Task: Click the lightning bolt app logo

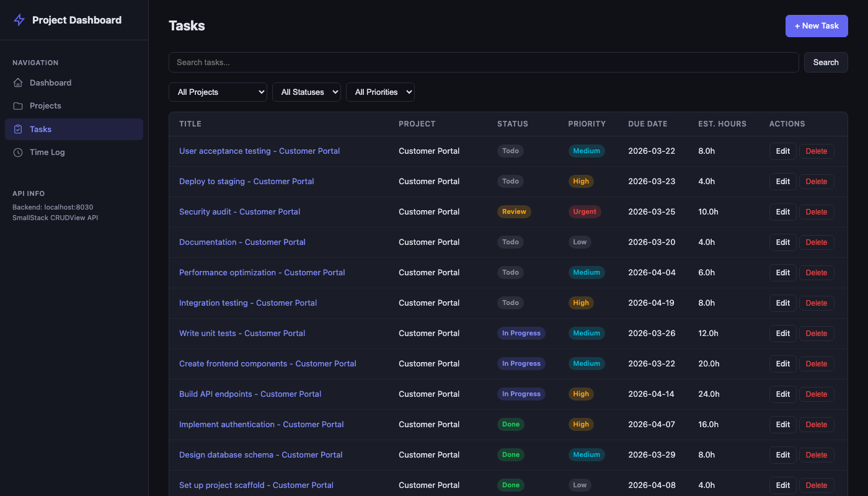Action: [19, 20]
